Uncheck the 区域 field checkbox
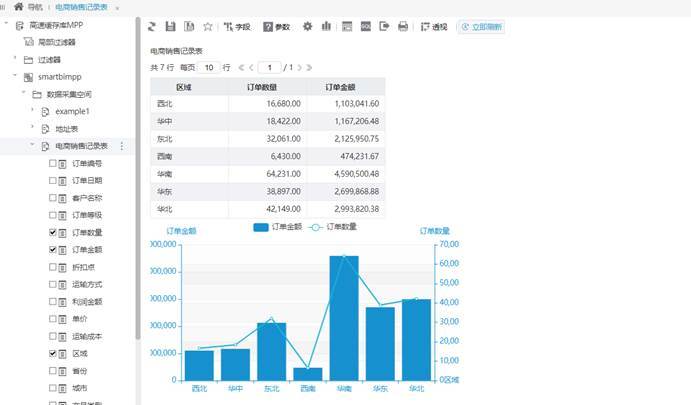691x405 pixels. [52, 354]
